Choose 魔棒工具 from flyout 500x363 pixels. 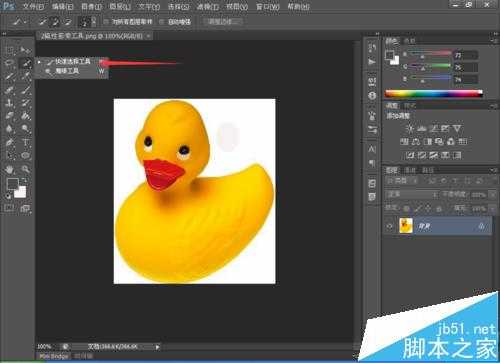click(x=72, y=71)
